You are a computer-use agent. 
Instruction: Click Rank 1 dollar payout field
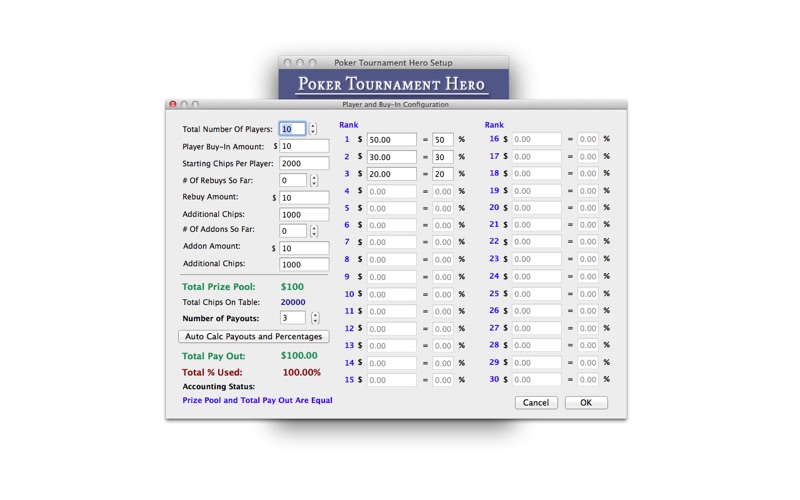392,140
